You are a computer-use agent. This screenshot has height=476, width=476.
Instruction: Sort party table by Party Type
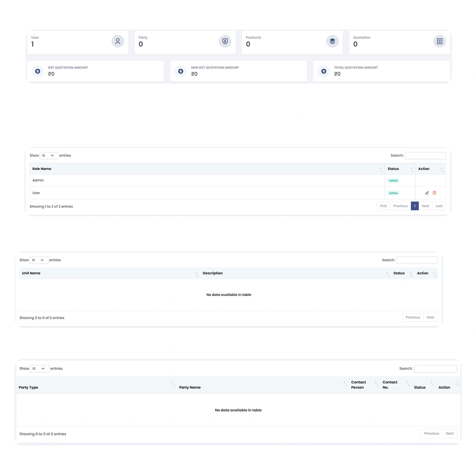tap(173, 383)
